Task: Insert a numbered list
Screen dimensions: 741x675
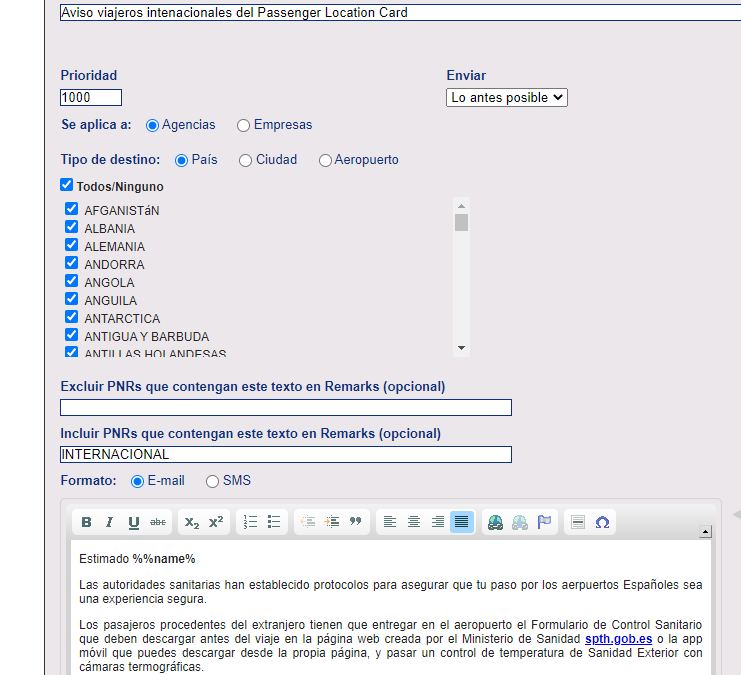Action: tap(251, 522)
